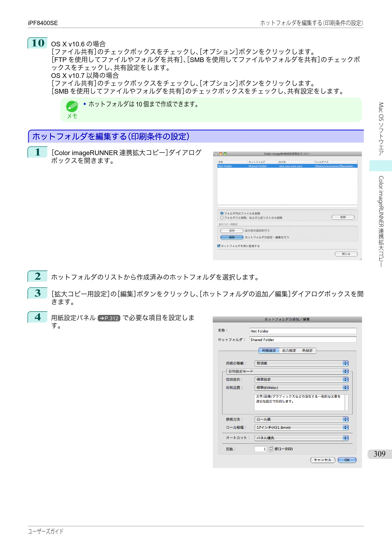Click the 'xxx.xxx.xxx.xxx' output destination cell
This screenshot has height=554, width=392.
pos(291,166)
